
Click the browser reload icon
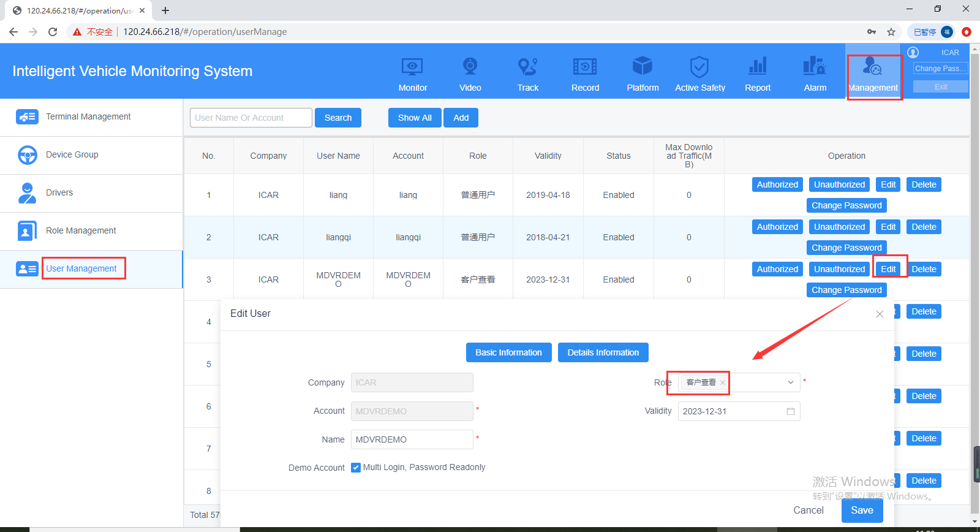[x=53, y=32]
